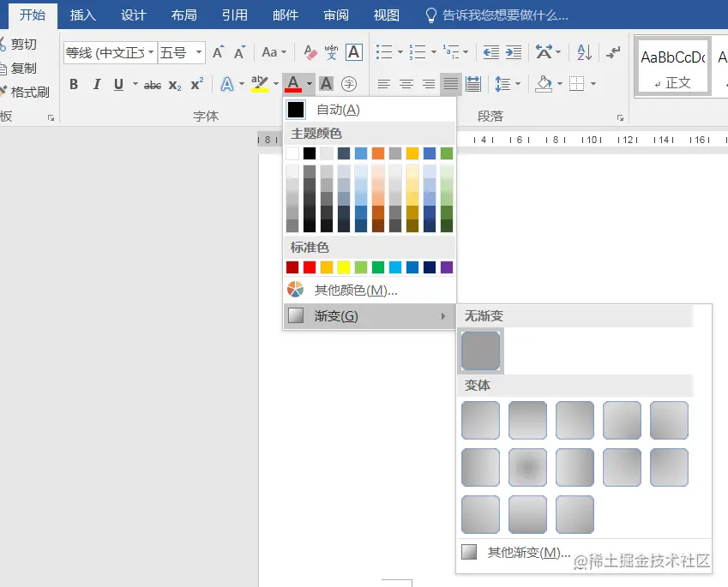This screenshot has width=728, height=587.
Task: Click the text effects glowing A icon
Action: pyautogui.click(x=227, y=84)
